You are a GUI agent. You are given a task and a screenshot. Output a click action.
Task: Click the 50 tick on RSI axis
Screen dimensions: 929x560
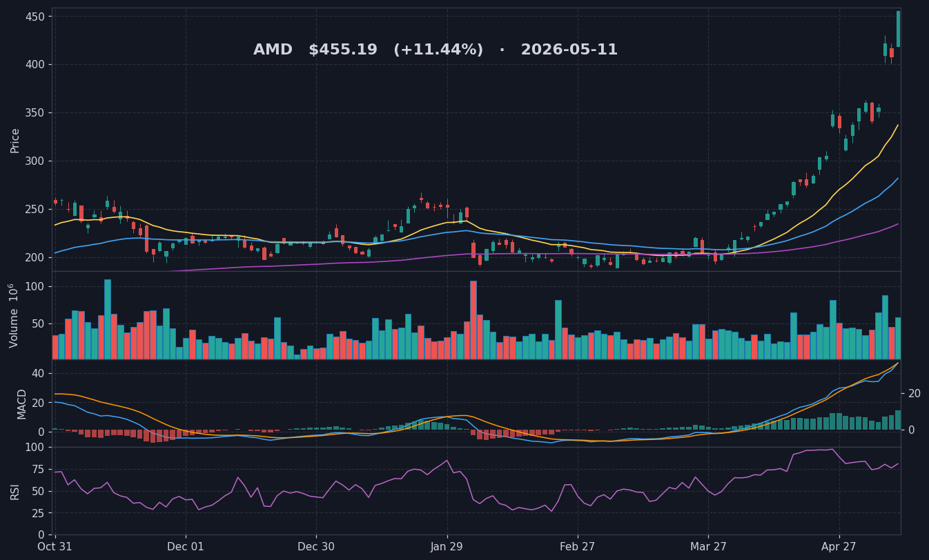[x=38, y=491]
